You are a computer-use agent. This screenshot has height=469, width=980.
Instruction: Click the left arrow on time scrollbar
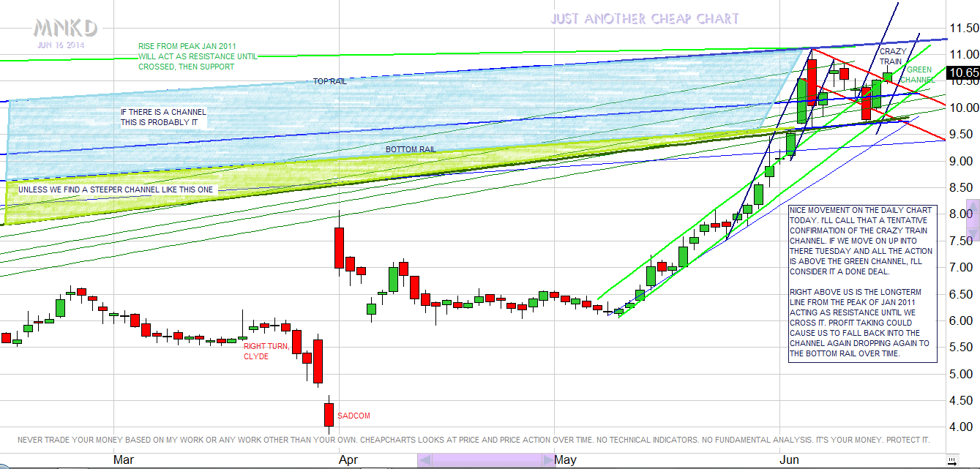click(x=424, y=459)
